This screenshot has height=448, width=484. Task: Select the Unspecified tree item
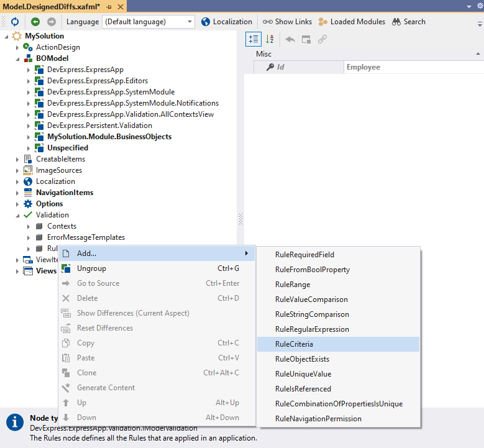68,148
